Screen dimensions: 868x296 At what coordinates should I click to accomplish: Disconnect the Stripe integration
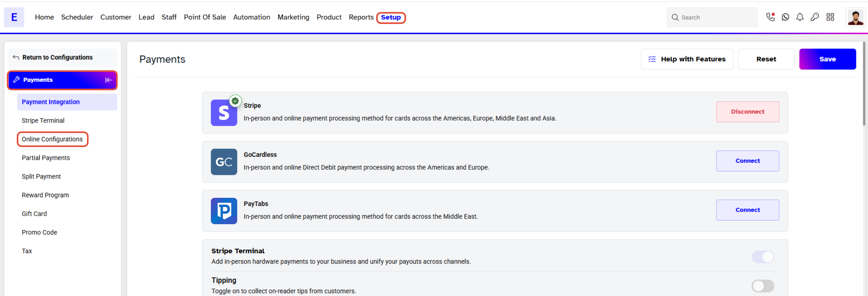click(x=748, y=112)
